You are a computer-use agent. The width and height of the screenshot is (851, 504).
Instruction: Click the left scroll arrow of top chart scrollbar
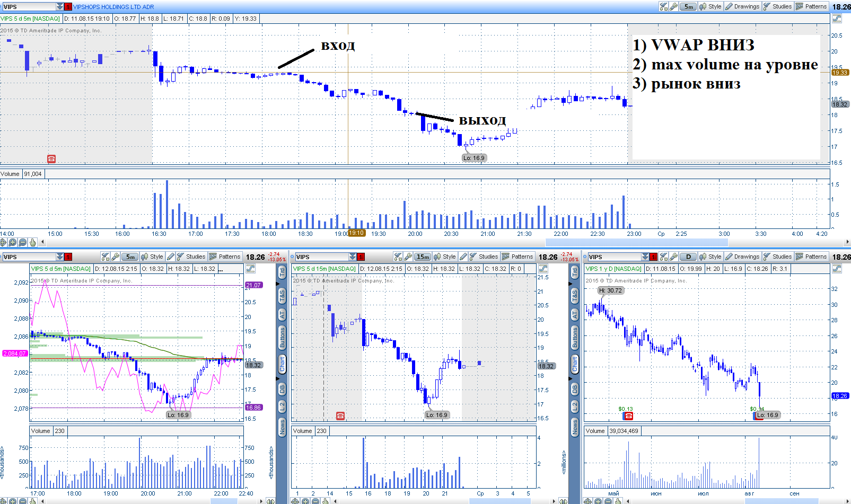click(x=42, y=242)
